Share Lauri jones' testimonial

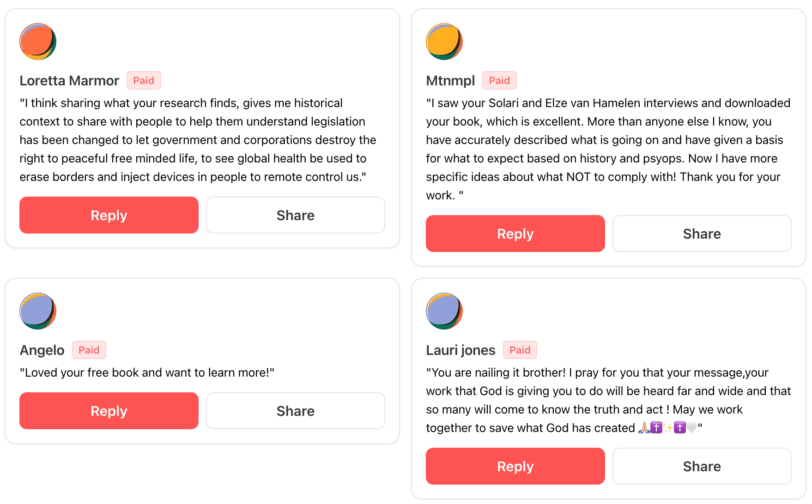[x=702, y=466]
